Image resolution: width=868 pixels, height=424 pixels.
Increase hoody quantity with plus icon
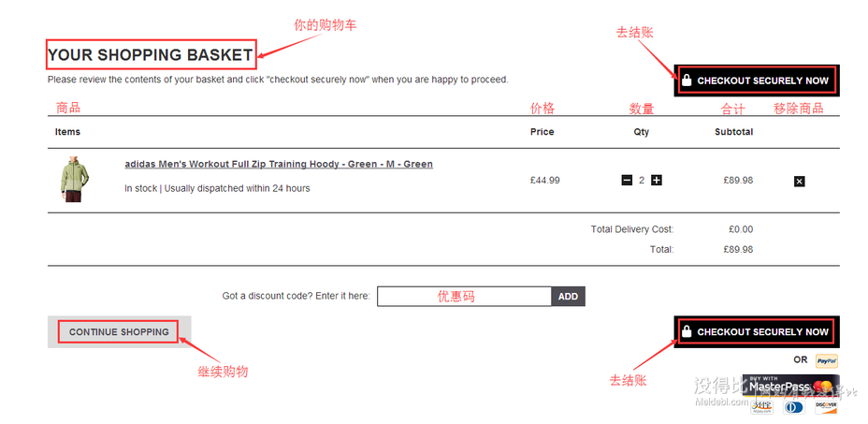coord(656,180)
